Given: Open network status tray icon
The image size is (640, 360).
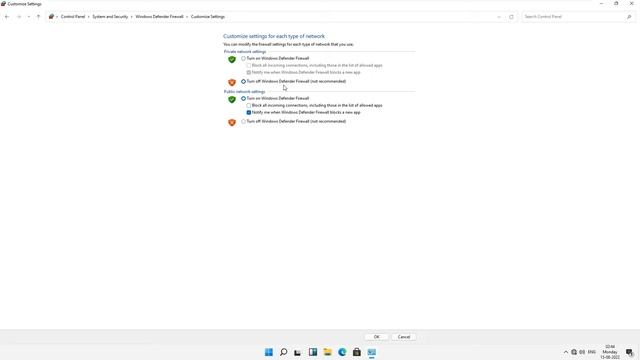Looking at the screenshot, I should click(x=574, y=352).
